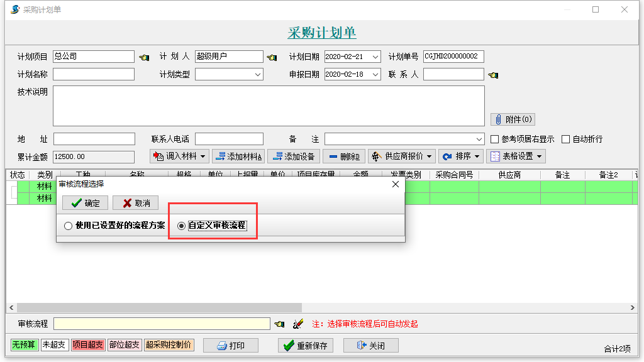Click the 添加设备 toolbar button
This screenshot has width=644, height=362.
pyautogui.click(x=294, y=156)
